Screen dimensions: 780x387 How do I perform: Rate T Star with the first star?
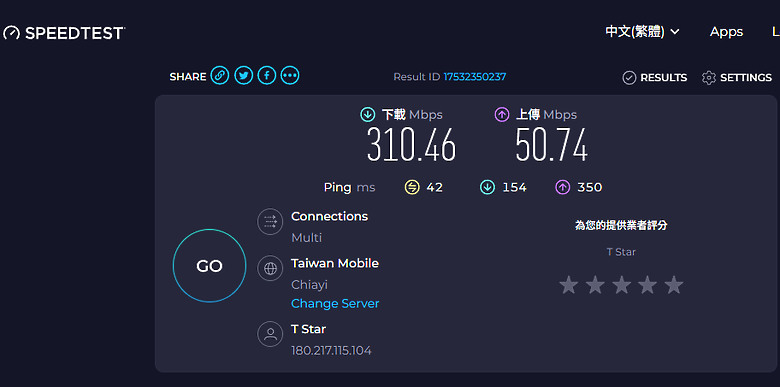click(x=569, y=285)
